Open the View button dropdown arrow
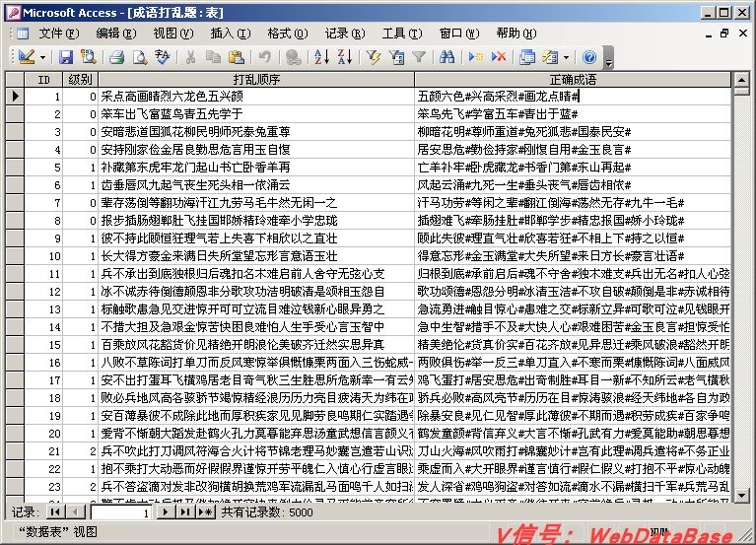This screenshot has width=756, height=545. 42,57
